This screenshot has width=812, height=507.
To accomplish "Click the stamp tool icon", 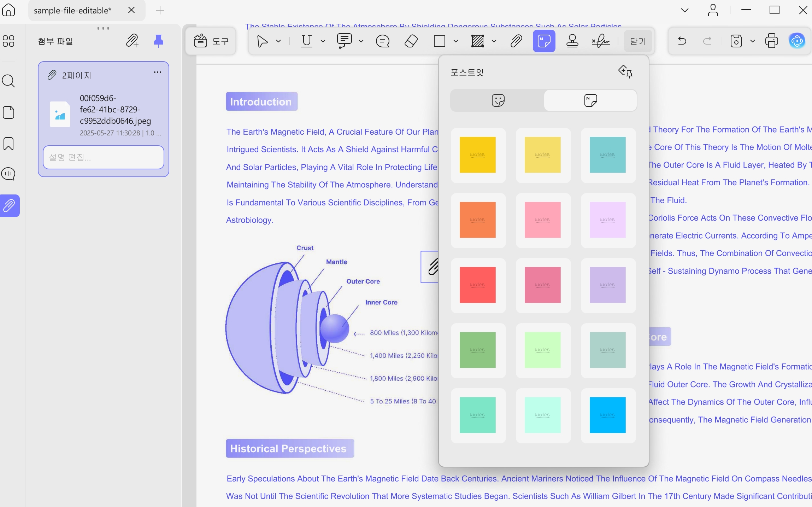I will tap(572, 41).
